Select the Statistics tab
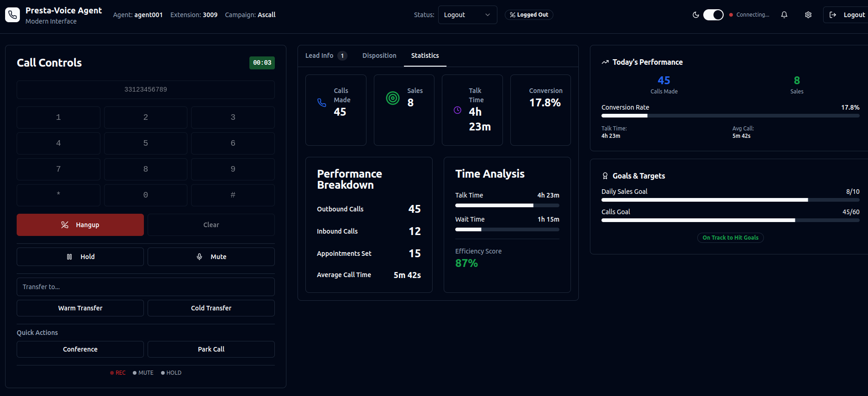 425,56
